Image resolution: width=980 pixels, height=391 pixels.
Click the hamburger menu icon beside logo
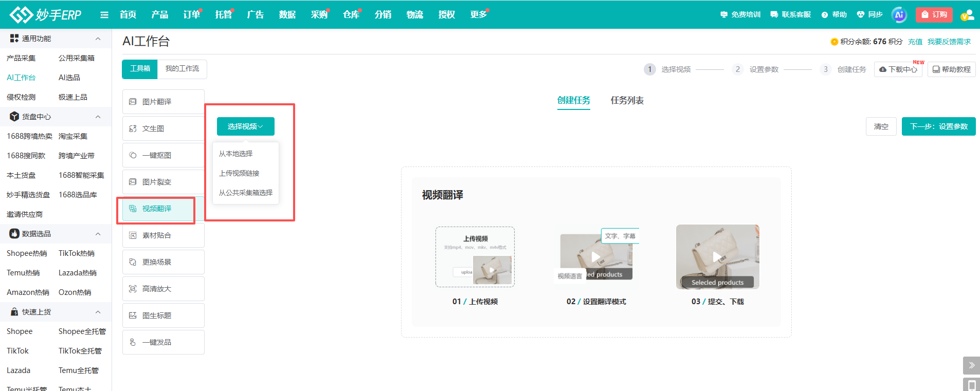[104, 15]
